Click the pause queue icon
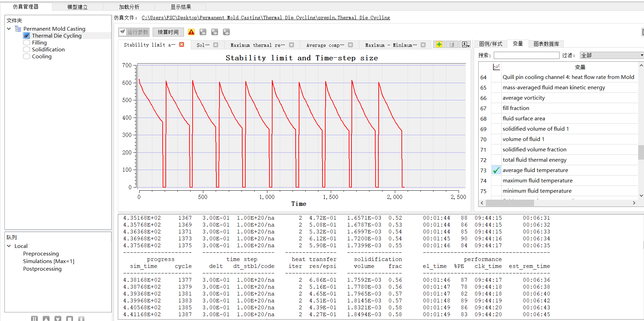This screenshot has width=644, height=321. [34, 319]
